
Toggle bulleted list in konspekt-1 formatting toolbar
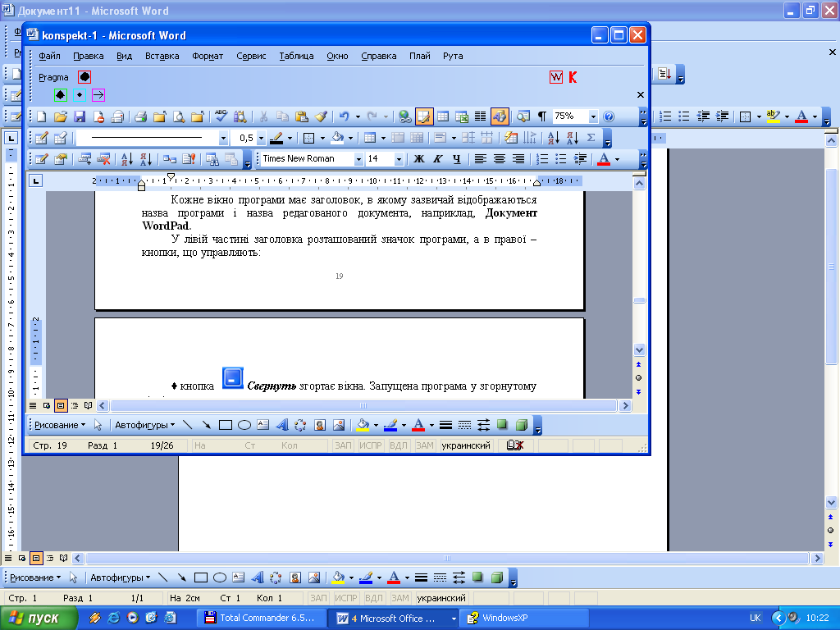[x=561, y=158]
